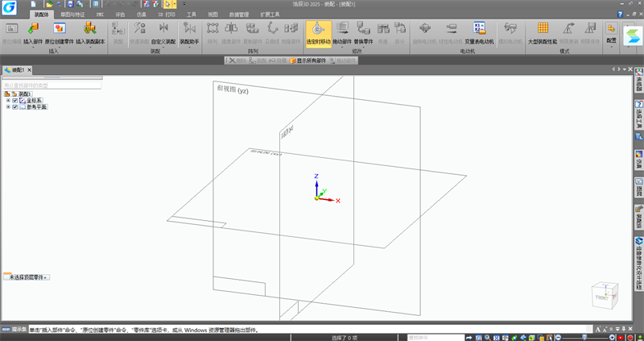This screenshot has width=644, height=341.
Task: Click the view orientation cube
Action: 605,295
